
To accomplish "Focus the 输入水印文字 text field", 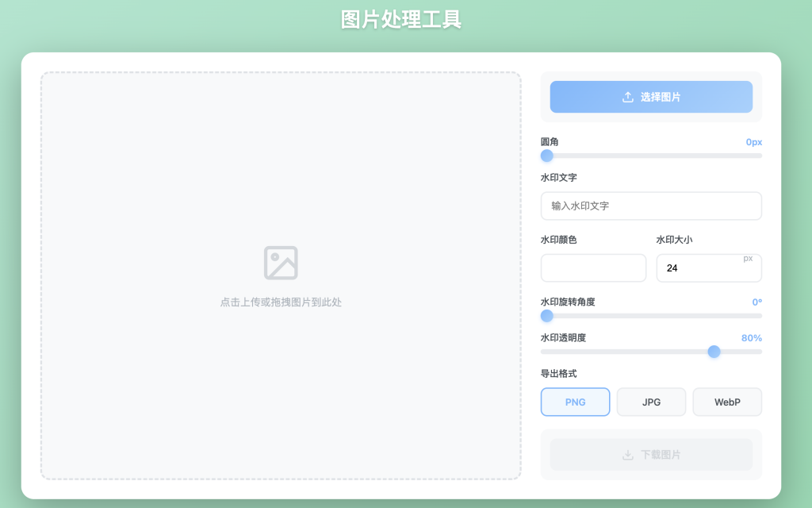I will (651, 206).
